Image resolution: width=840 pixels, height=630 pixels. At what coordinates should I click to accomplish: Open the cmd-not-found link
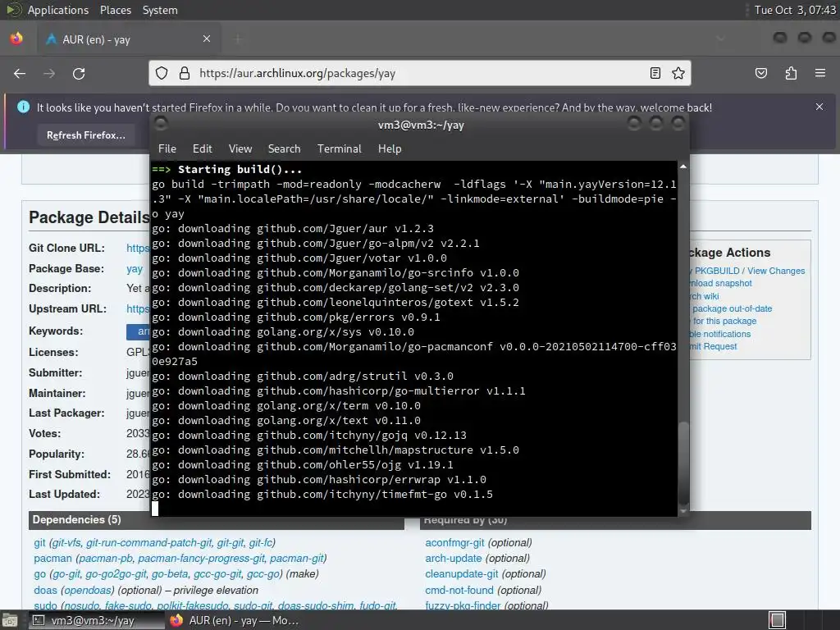coord(459,590)
